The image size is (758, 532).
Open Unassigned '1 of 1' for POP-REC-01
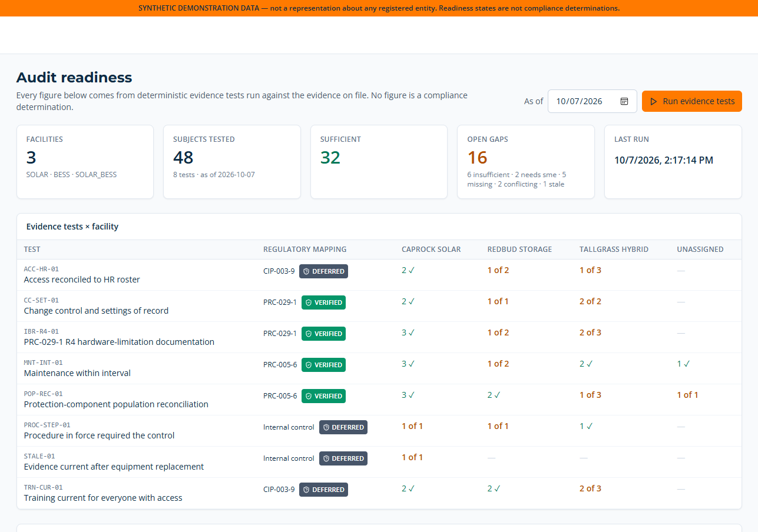pyautogui.click(x=687, y=395)
